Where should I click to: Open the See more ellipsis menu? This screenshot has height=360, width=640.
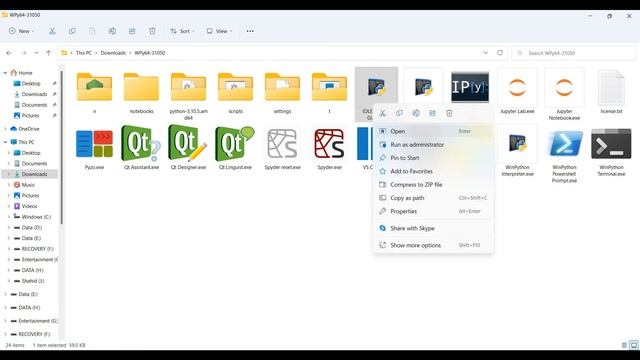[250, 31]
